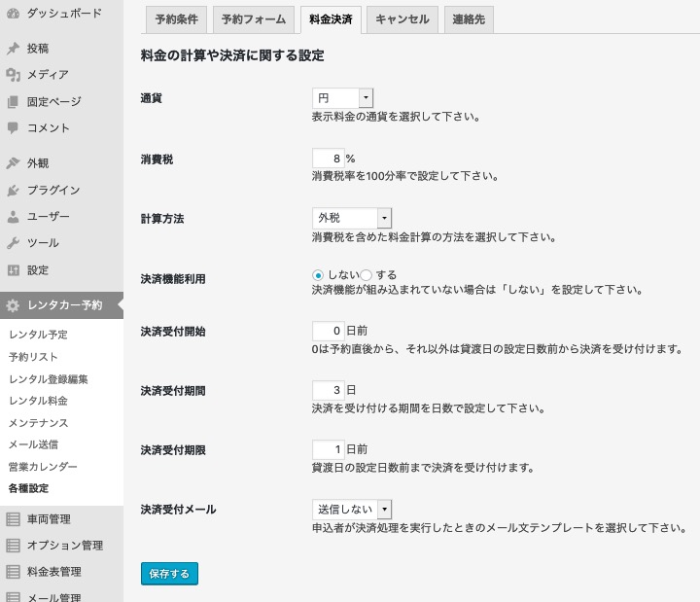Click the plug icon beside プラグイン
Screen dimensions: 700x602
coord(13,191)
